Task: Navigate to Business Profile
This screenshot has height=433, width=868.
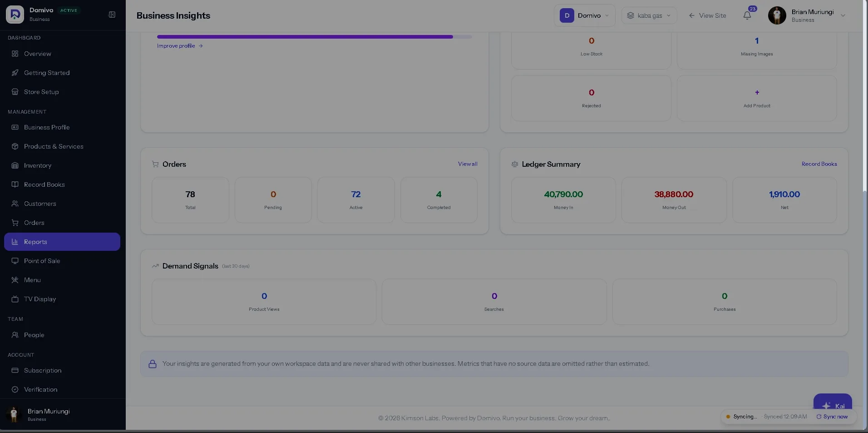Action: pyautogui.click(x=62, y=127)
